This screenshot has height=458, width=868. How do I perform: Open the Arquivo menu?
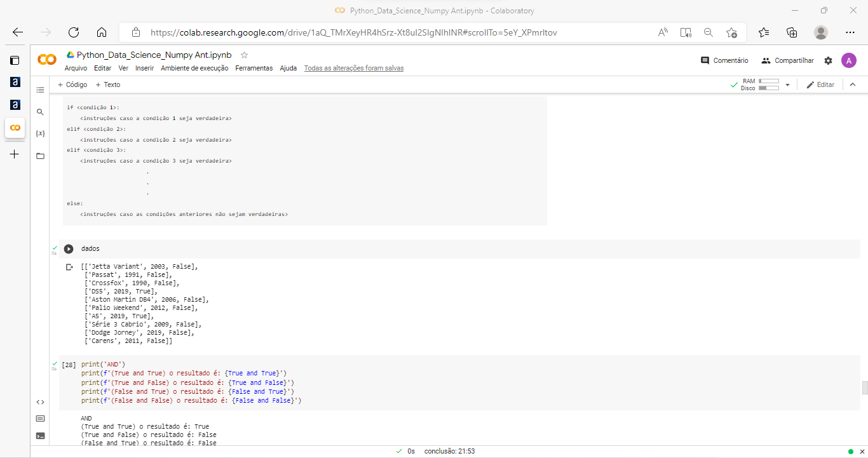[x=76, y=68]
